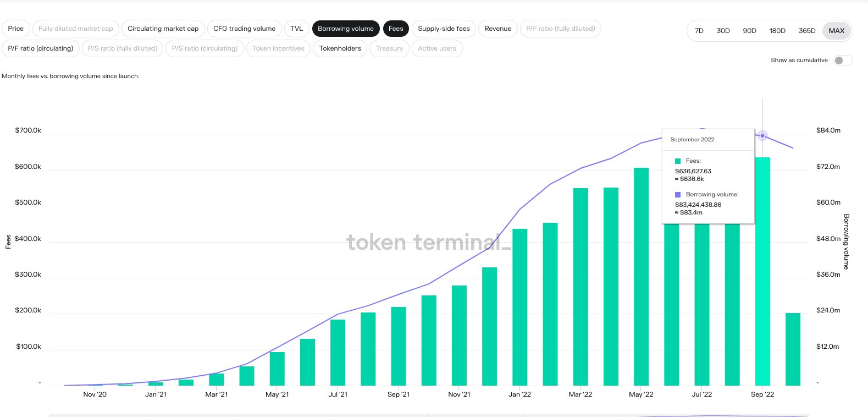Viewport: 868px width, 417px height.
Task: Deselect the Borrowing volume metric chip
Action: pyautogui.click(x=345, y=29)
